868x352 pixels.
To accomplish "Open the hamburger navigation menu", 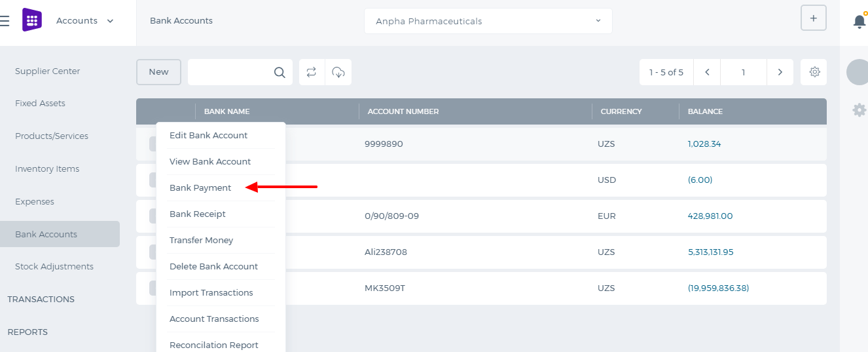I will pyautogui.click(x=4, y=21).
